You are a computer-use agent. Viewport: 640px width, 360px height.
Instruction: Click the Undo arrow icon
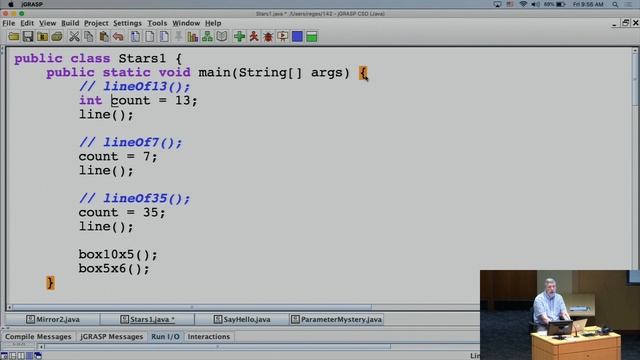tap(118, 37)
